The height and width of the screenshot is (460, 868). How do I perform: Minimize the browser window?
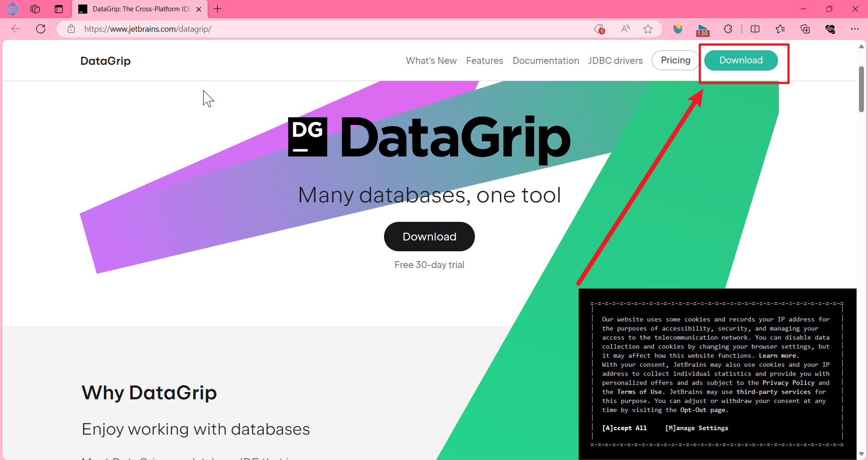(803, 9)
